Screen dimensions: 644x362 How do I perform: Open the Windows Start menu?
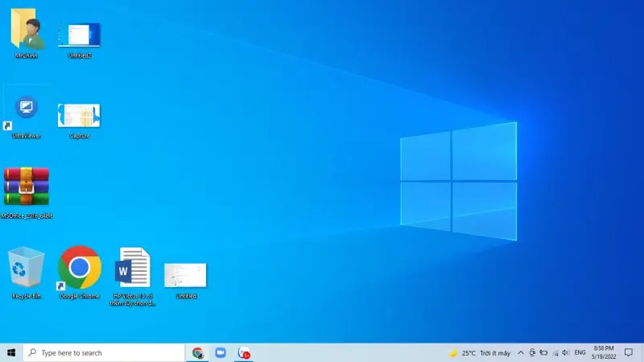click(x=11, y=353)
